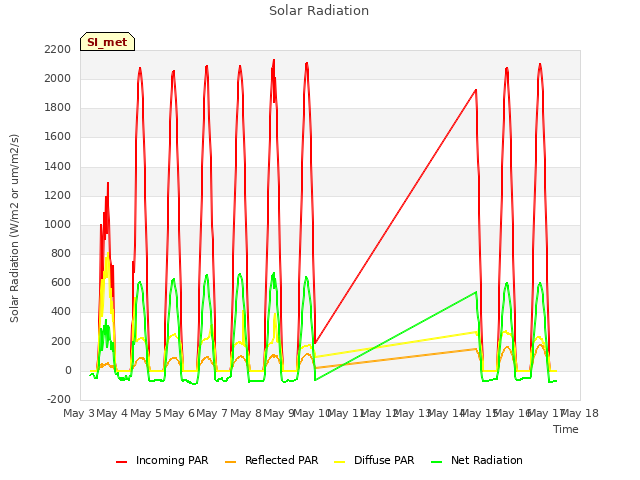This screenshot has height=480, width=640.
Task: Click the 2200 y-axis tick label
Action: click(x=58, y=49)
